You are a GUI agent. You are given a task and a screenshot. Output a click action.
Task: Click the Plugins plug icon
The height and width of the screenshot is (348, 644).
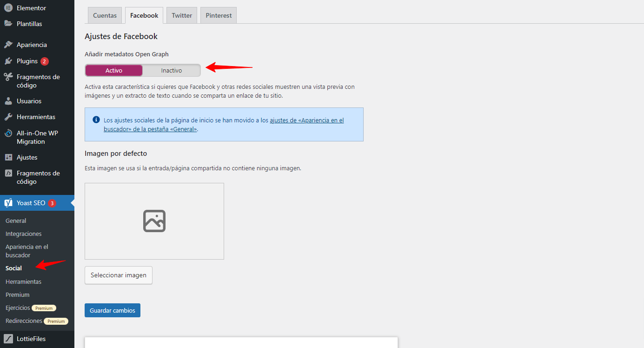(8, 61)
